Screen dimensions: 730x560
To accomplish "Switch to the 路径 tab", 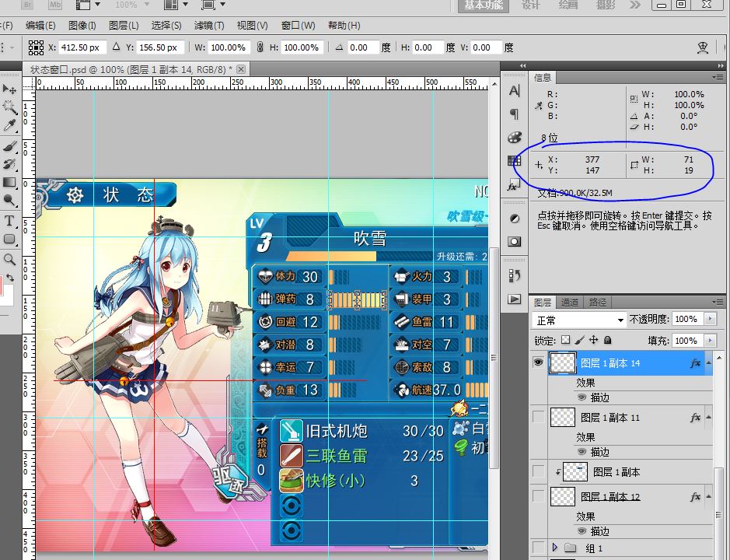I will tap(597, 303).
